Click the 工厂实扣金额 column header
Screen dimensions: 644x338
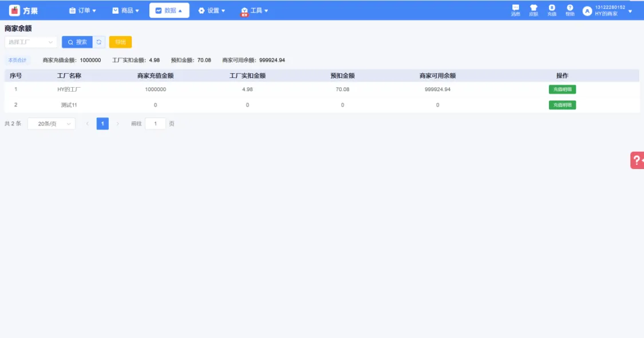(247, 76)
